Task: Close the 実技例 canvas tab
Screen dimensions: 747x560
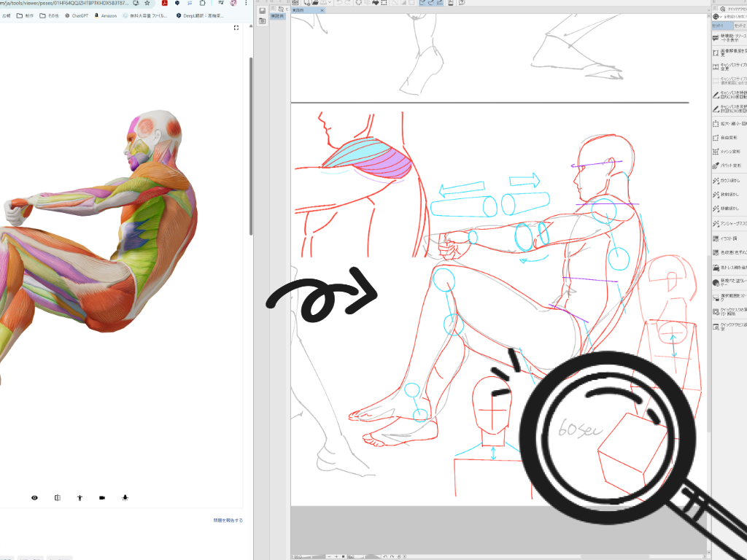Action: 322,10
